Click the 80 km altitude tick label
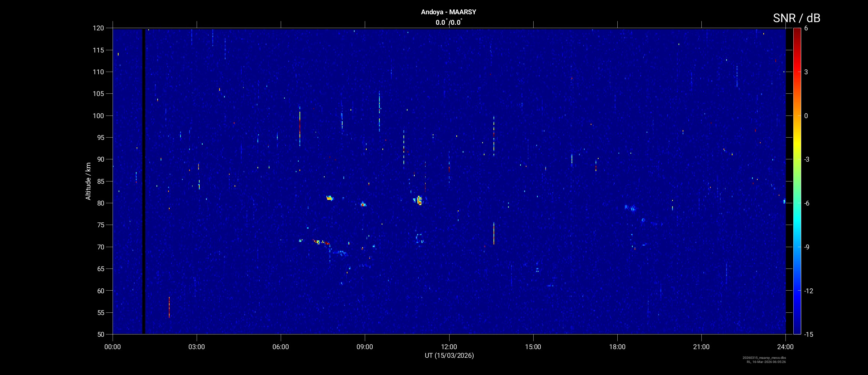The height and width of the screenshot is (375, 868). point(99,203)
